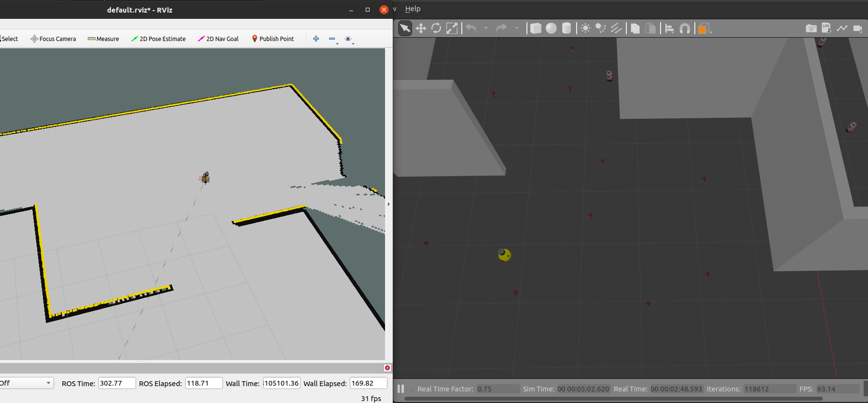Insert a sphere shape into the scene
The width and height of the screenshot is (868, 403).
tap(551, 28)
